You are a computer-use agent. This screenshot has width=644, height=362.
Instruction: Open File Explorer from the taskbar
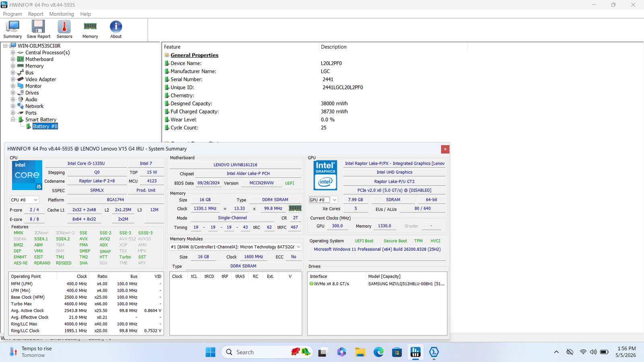(x=360, y=352)
